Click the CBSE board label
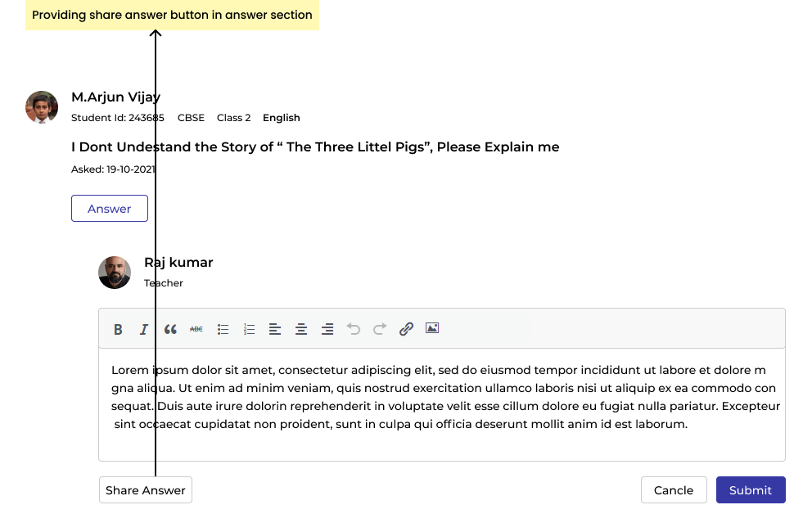Image resolution: width=812 pixels, height=532 pixels. (x=191, y=118)
